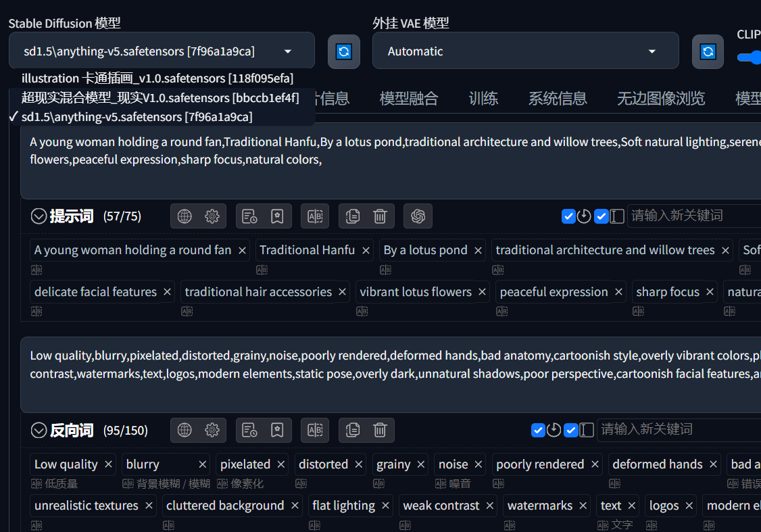Refresh the Stable Diffusion model list
The height and width of the screenshot is (532, 761).
tap(343, 51)
